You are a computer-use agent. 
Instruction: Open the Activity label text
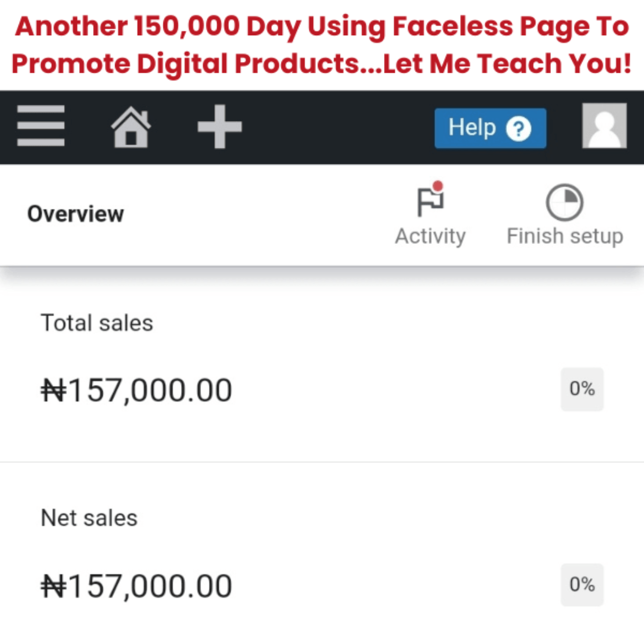430,236
